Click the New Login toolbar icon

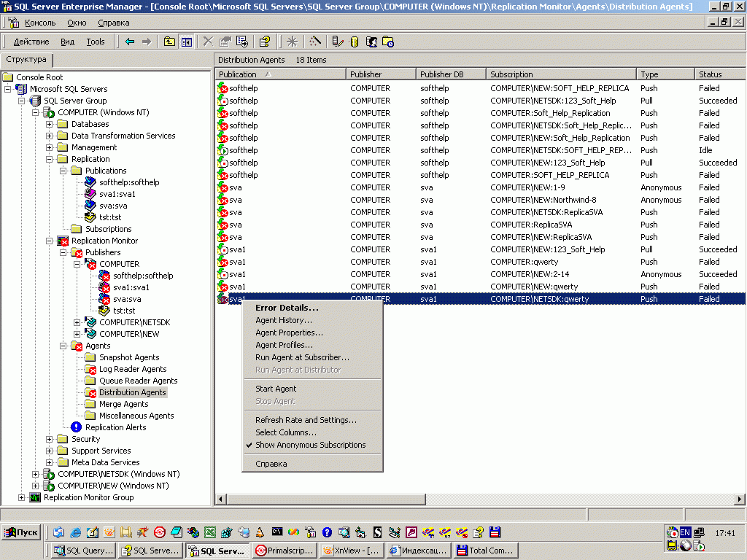point(371,42)
